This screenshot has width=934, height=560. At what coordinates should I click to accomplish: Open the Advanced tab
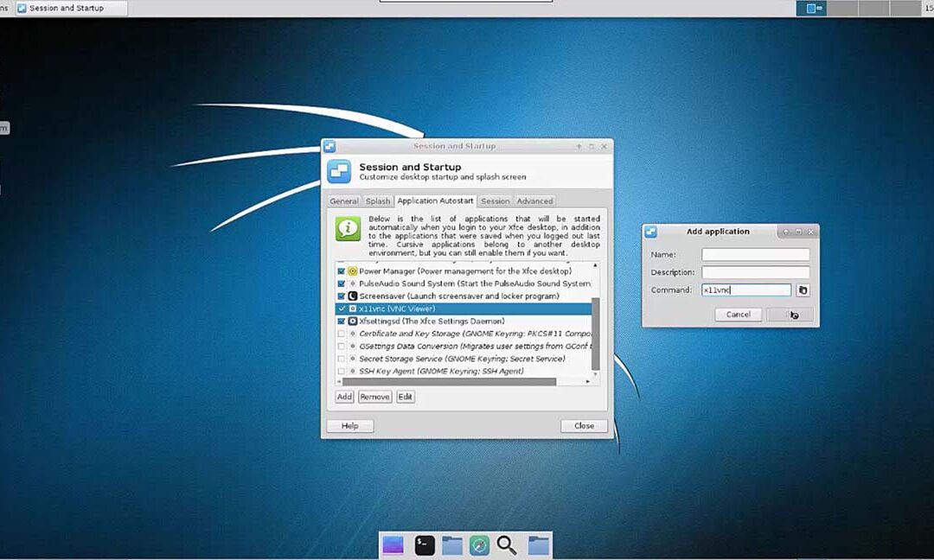(534, 201)
